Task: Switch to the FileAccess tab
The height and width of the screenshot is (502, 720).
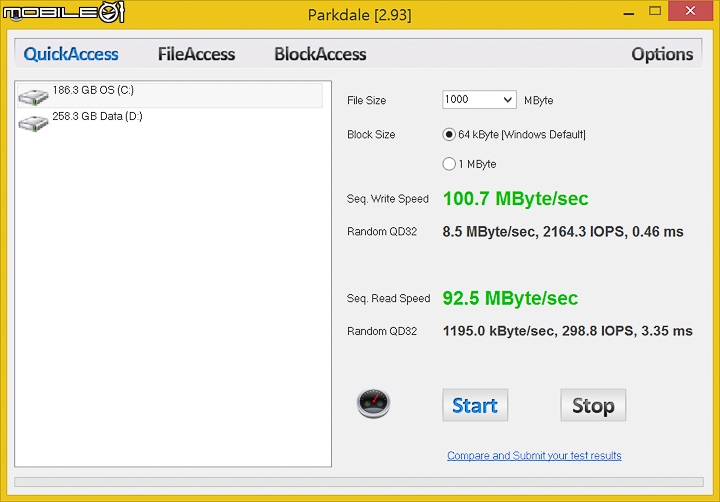Action: [197, 54]
